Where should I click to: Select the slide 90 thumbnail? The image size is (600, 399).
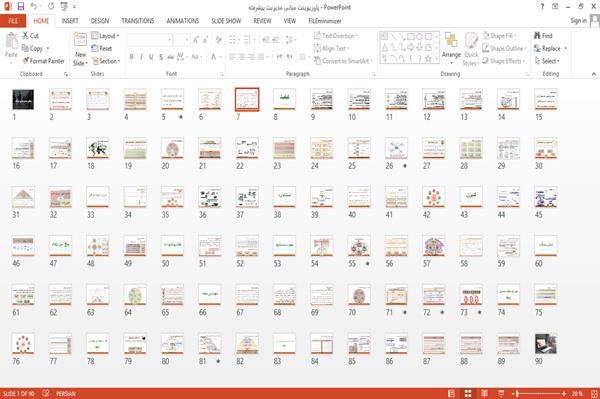(546, 344)
